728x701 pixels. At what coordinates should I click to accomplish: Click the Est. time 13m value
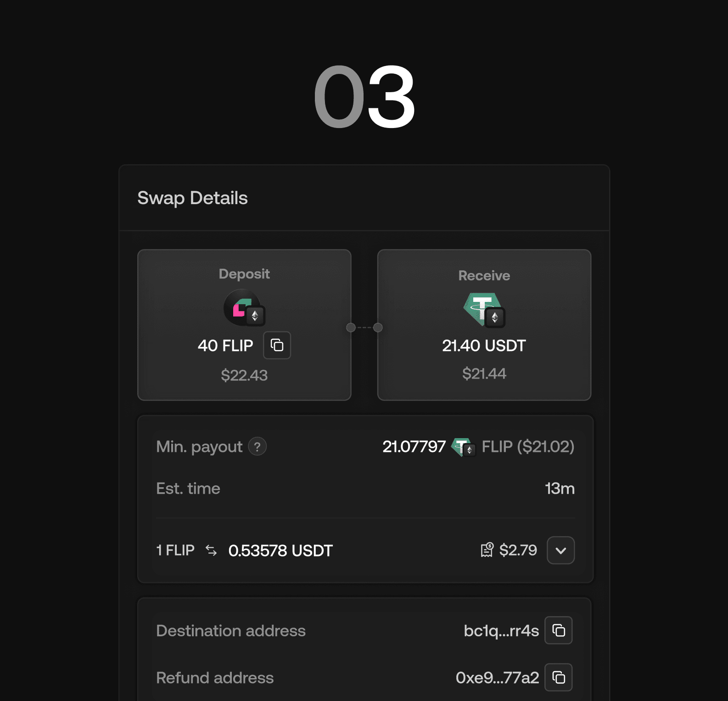coord(560,489)
